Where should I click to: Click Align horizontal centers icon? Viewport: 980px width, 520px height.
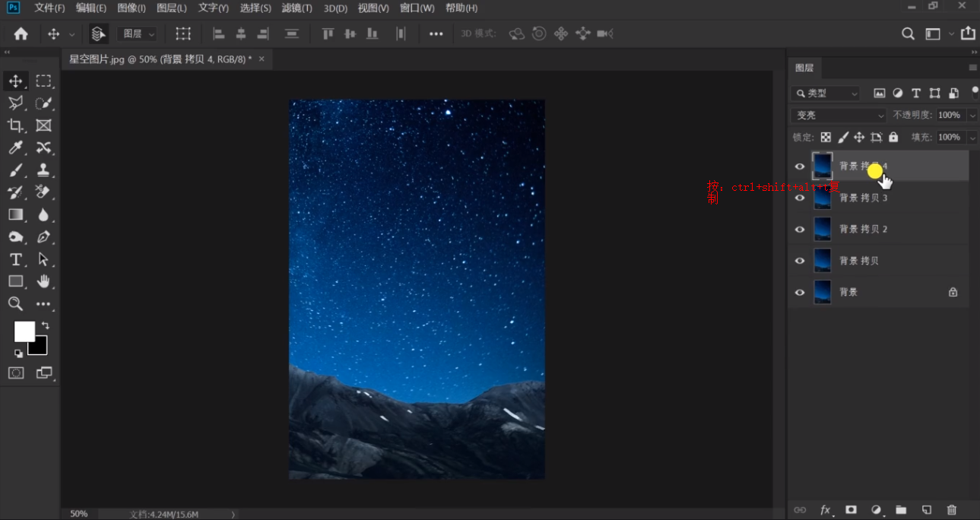241,33
